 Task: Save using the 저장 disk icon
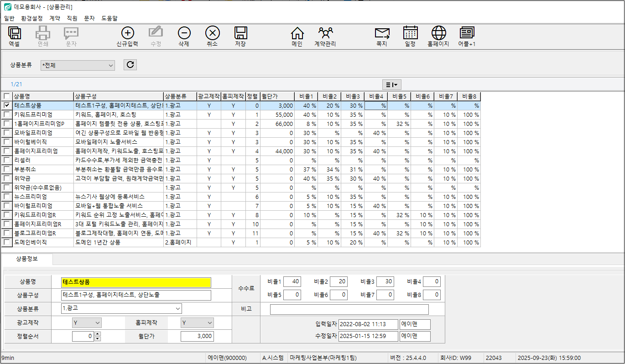(x=240, y=33)
